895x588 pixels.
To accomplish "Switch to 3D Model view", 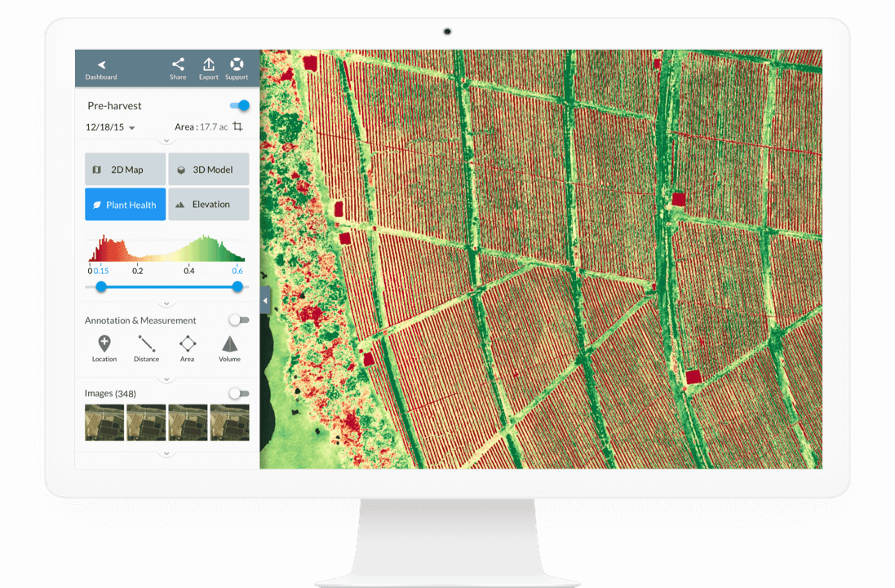I will tap(209, 170).
